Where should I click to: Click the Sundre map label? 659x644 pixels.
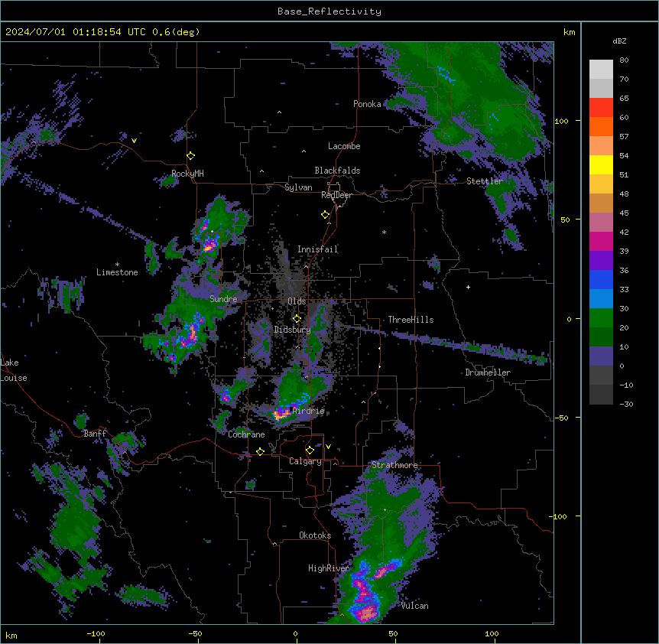coord(223,299)
